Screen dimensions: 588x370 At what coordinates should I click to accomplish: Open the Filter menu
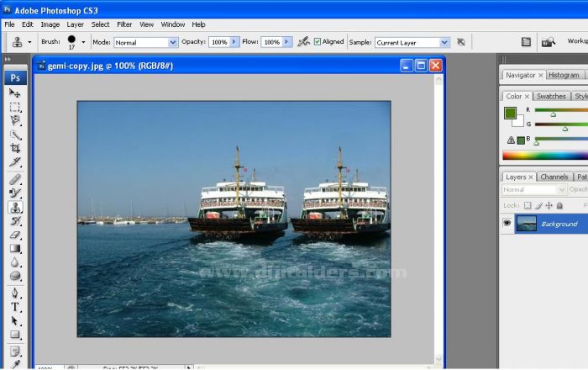124,24
